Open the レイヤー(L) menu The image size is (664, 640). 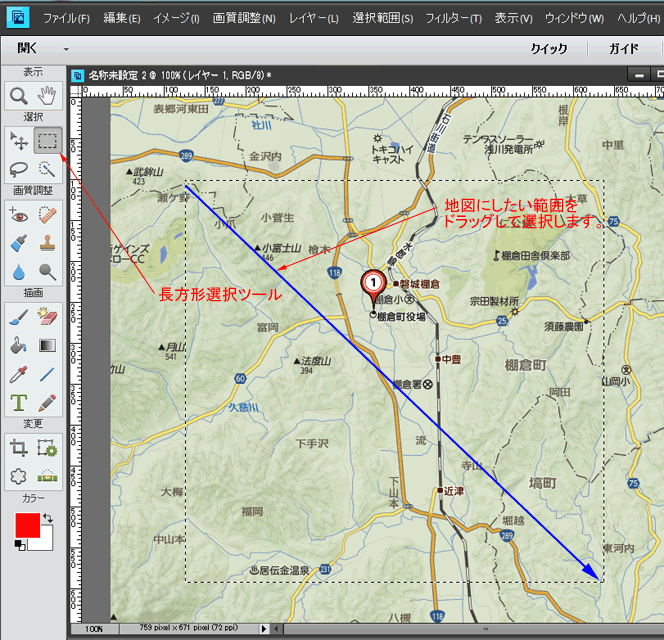(314, 18)
